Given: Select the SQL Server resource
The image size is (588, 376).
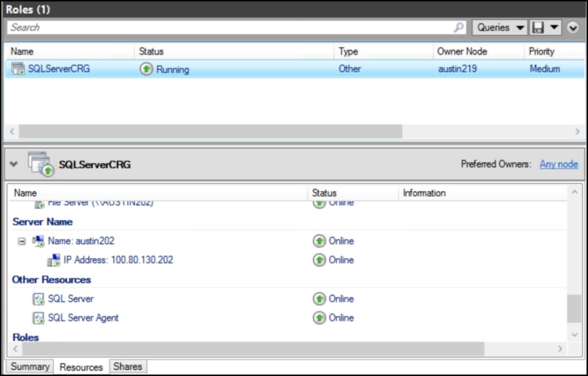Looking at the screenshot, I should 71,299.
